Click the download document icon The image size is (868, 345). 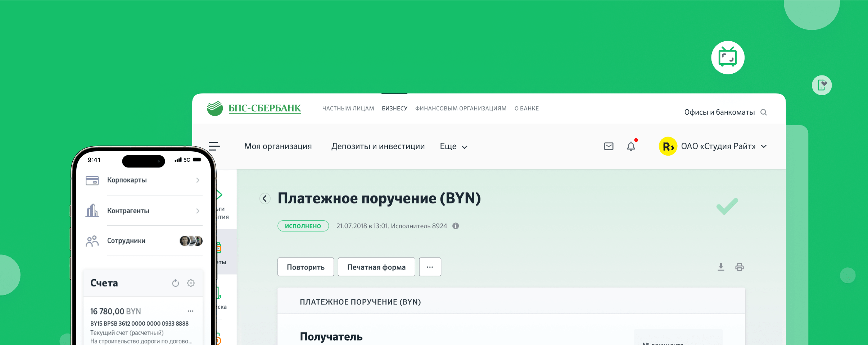721,267
